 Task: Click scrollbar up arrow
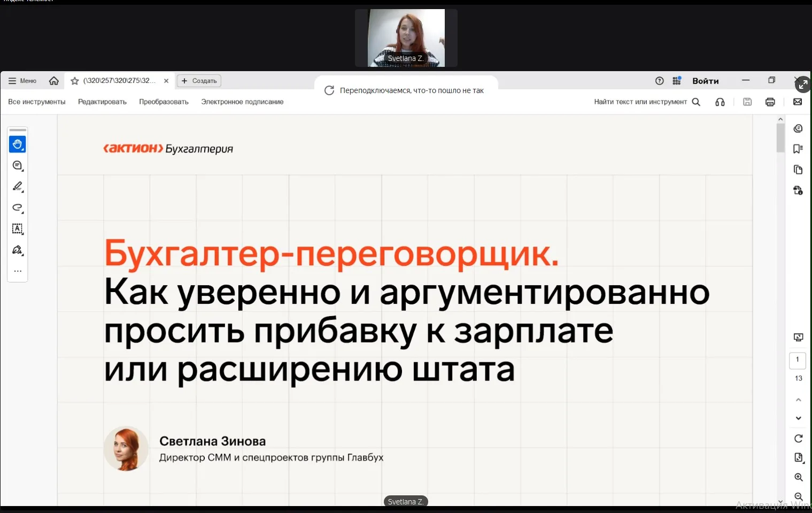coord(780,119)
